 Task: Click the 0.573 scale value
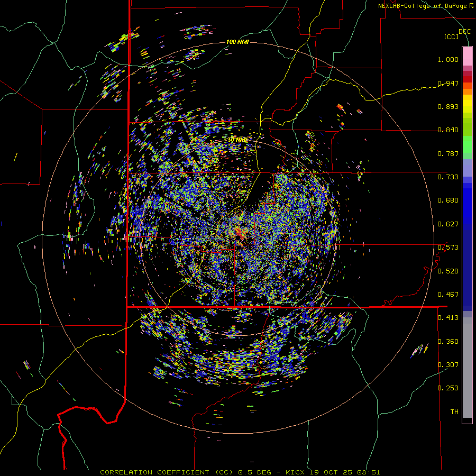tap(448, 248)
